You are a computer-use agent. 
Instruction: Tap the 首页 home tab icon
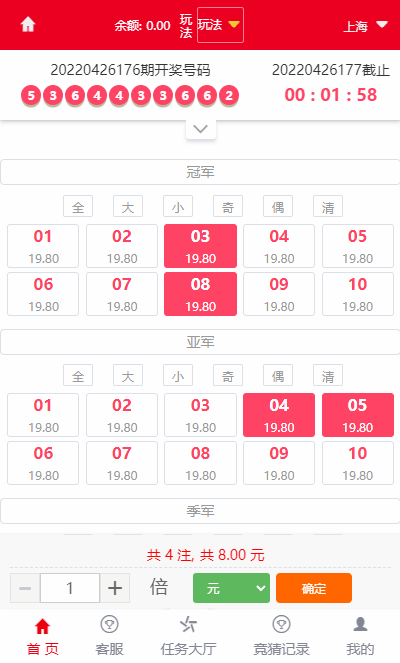coord(43,626)
